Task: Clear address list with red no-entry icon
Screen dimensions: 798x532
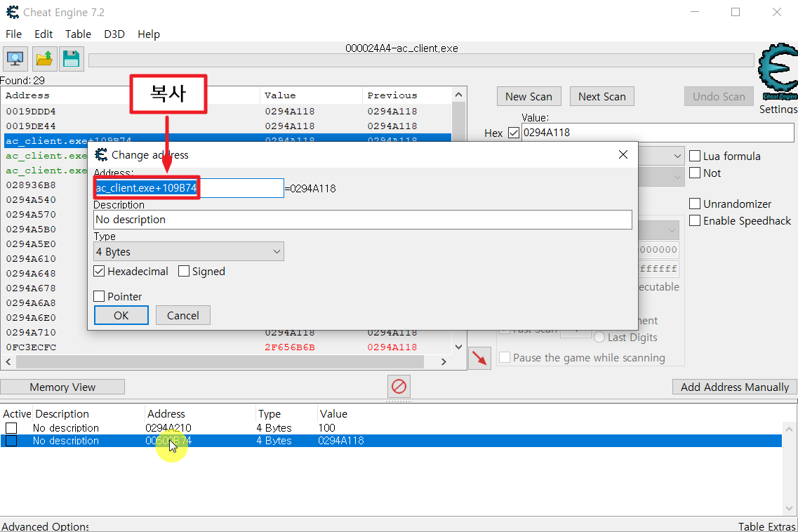Action: (x=399, y=387)
